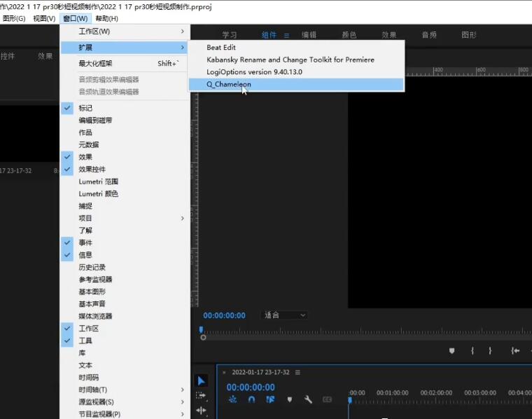Toggle 效果控件 panel checkmark
This screenshot has width=532, height=419.
tap(67, 169)
